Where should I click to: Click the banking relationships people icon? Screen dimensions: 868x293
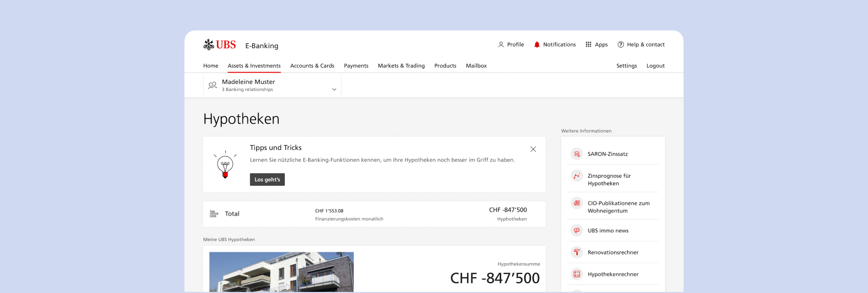coord(213,85)
